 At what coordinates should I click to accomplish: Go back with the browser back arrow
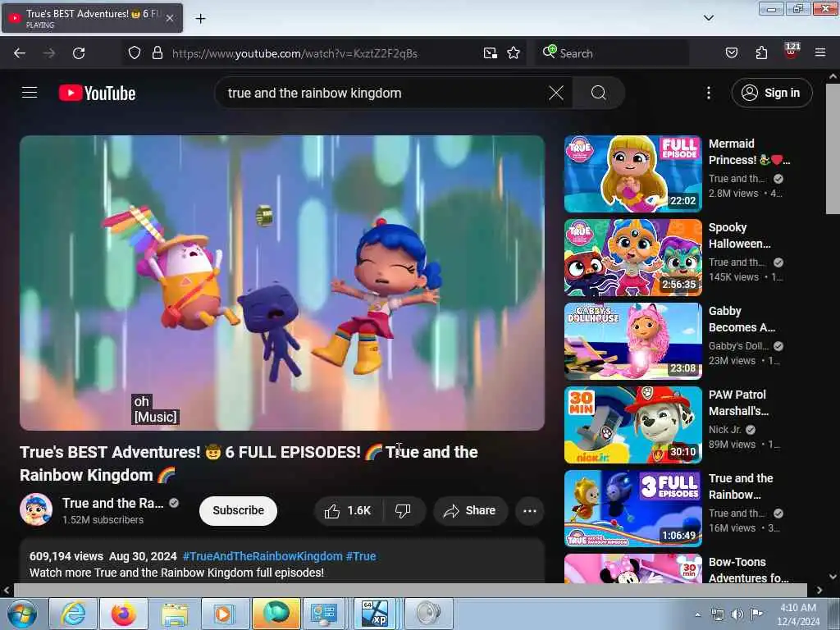tap(20, 53)
